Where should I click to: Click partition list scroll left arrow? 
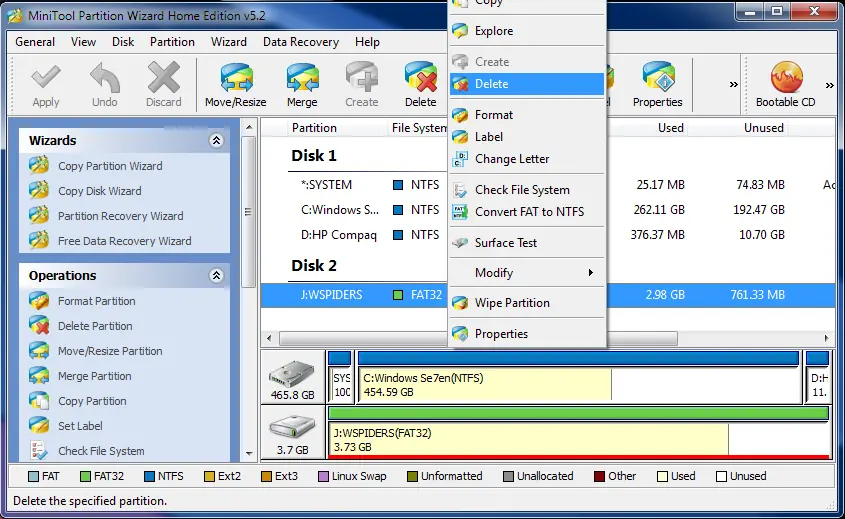coord(269,338)
